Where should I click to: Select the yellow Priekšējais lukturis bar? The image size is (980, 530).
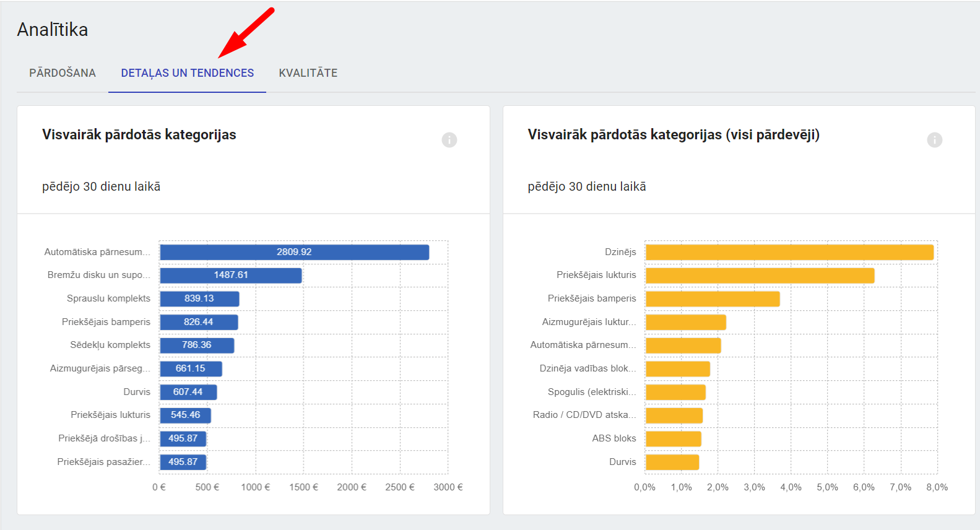point(760,276)
